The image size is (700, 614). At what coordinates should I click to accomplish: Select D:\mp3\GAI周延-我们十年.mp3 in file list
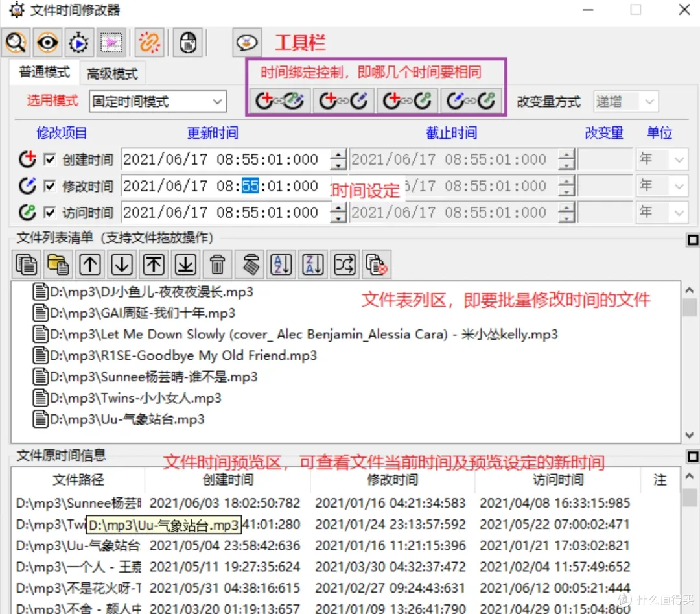tap(134, 313)
